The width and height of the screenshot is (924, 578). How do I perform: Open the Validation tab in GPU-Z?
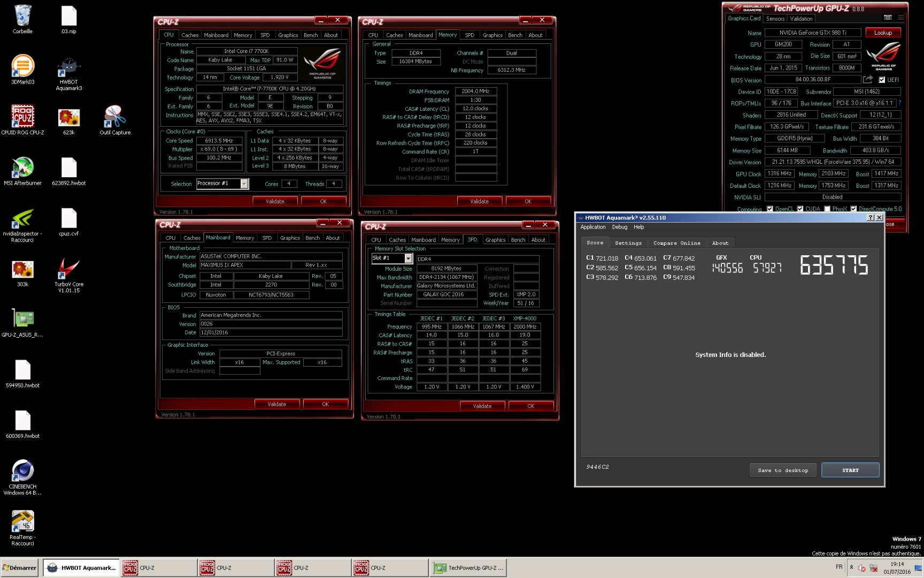click(801, 19)
